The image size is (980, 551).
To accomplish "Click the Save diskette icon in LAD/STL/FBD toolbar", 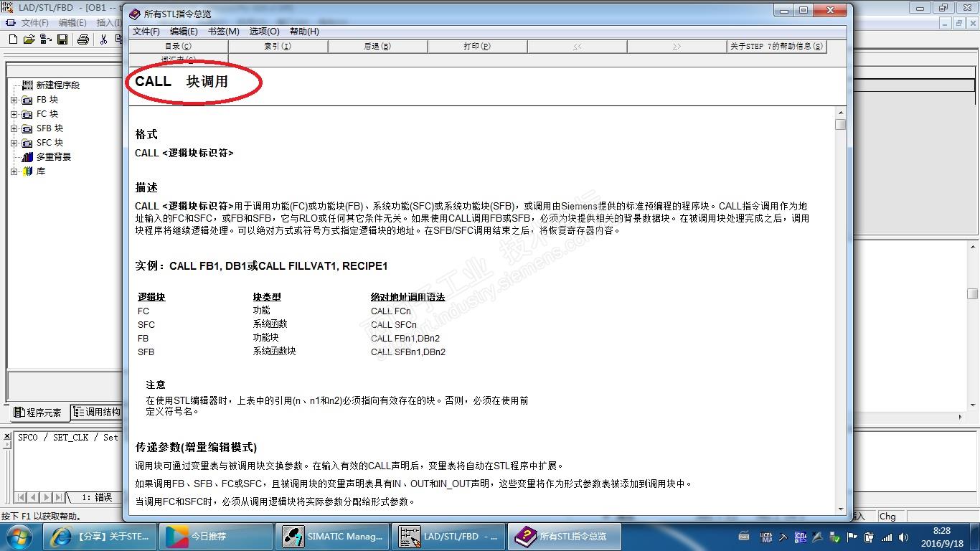I will [x=62, y=39].
